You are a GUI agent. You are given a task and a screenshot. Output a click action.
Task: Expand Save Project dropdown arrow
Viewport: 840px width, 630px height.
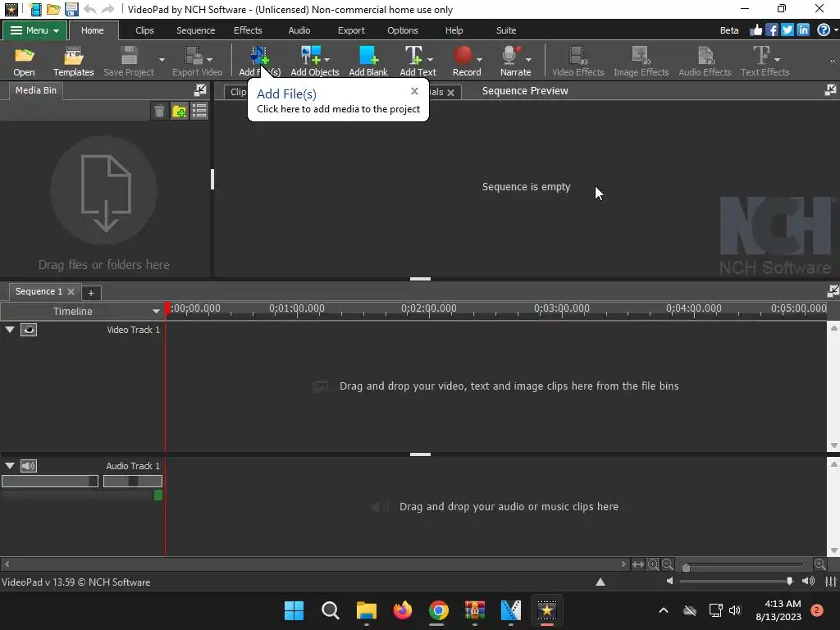tap(162, 59)
